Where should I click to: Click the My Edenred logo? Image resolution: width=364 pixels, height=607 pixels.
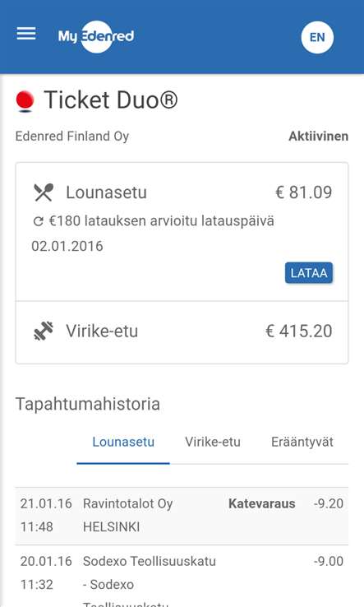coord(96,36)
